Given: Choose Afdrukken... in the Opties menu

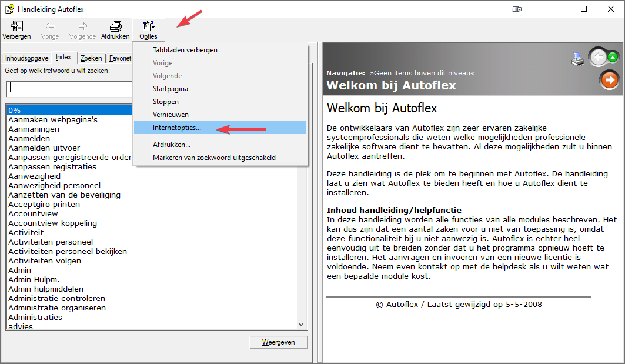Looking at the screenshot, I should pyautogui.click(x=220, y=144).
